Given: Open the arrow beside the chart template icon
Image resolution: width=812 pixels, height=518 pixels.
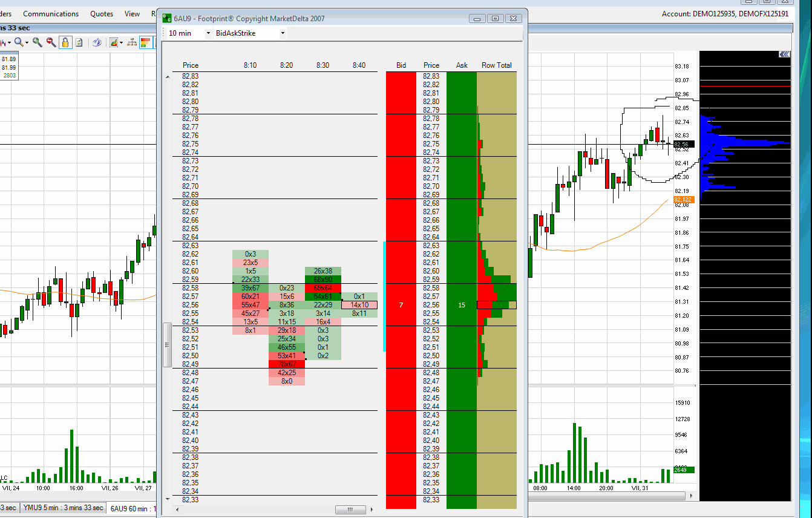Looking at the screenshot, I should click(121, 42).
